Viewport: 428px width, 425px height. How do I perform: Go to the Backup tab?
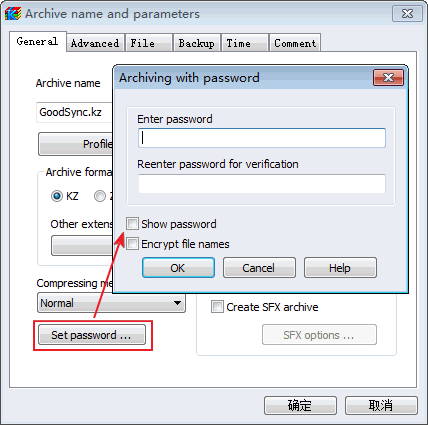pyautogui.click(x=197, y=43)
